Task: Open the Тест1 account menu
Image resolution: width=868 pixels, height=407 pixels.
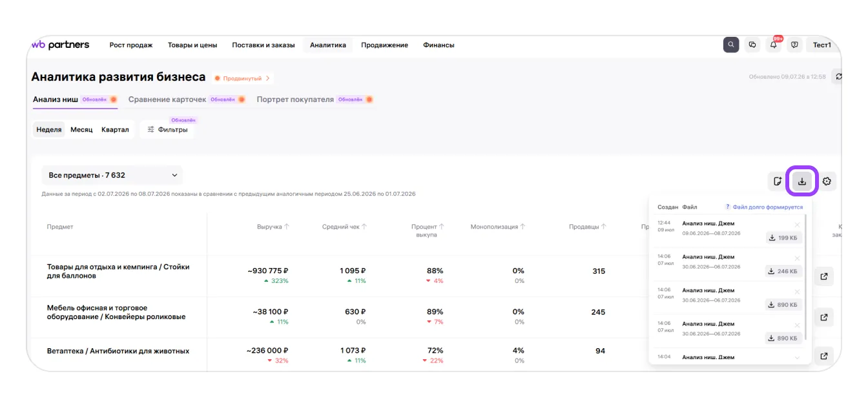Action: tap(822, 45)
